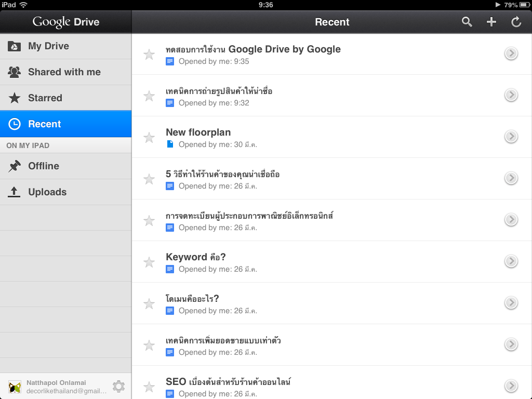532x399 pixels.
Task: Star the document opened at 9:32
Action: pyautogui.click(x=149, y=96)
